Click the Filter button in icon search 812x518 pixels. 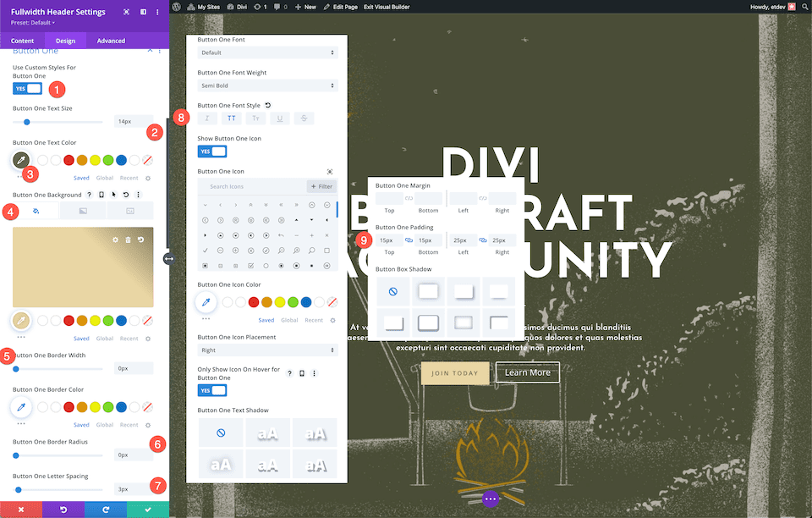click(x=322, y=186)
